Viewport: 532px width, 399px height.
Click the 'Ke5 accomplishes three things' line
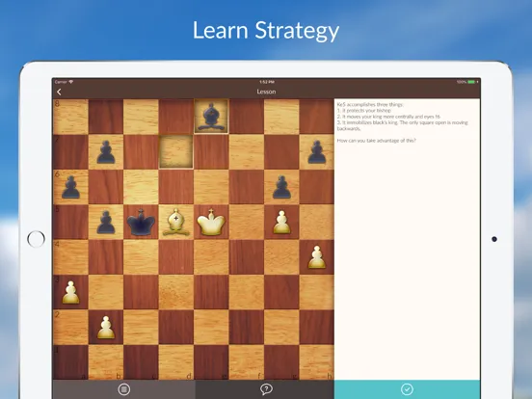[x=370, y=104]
